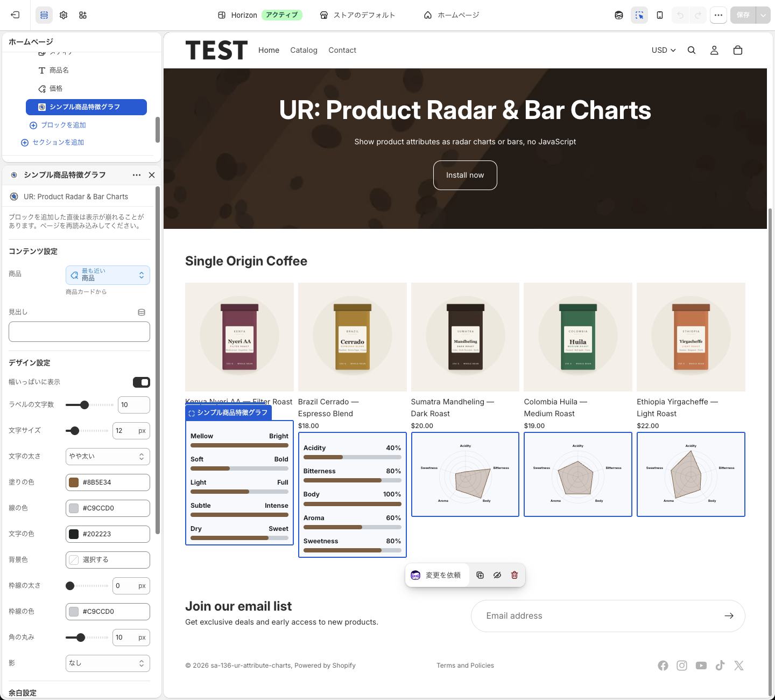Click the Catalog navigation link

pyautogui.click(x=304, y=50)
